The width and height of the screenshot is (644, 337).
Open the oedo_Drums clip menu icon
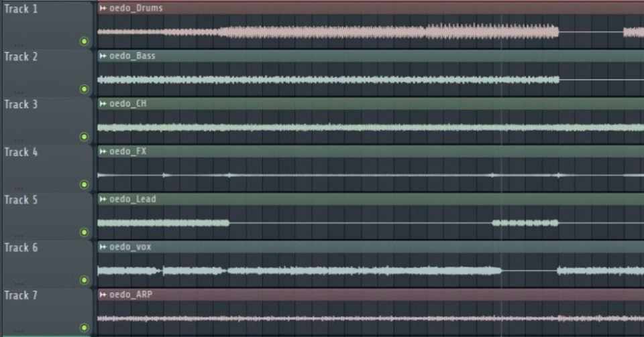tap(103, 8)
